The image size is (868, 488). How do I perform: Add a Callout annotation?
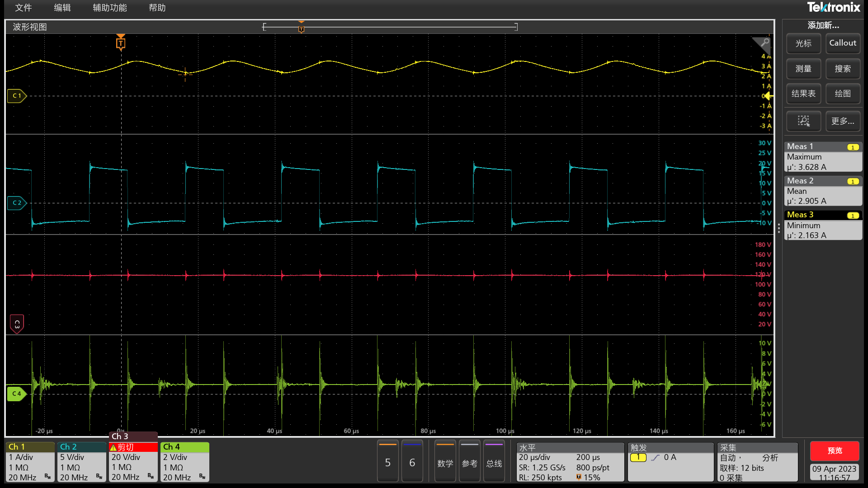point(843,43)
